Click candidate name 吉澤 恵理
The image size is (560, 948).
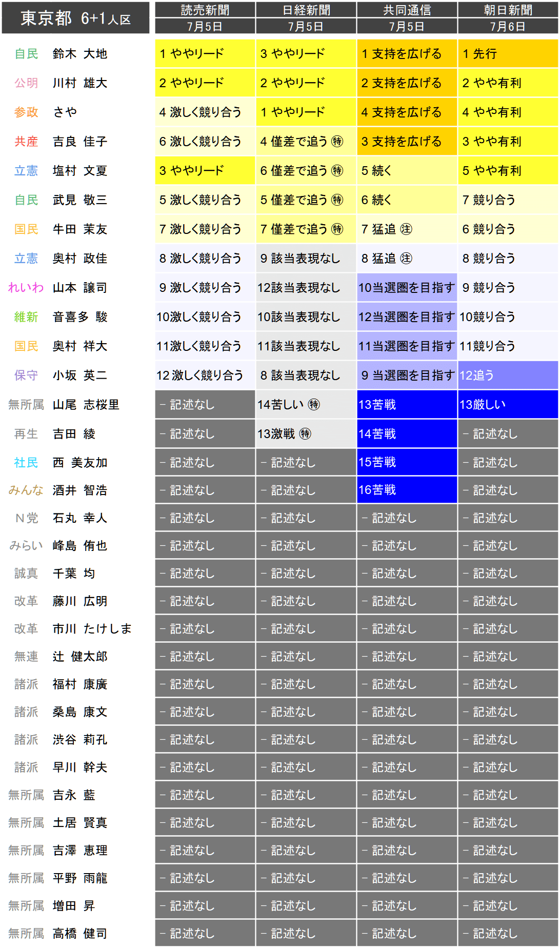(x=80, y=851)
